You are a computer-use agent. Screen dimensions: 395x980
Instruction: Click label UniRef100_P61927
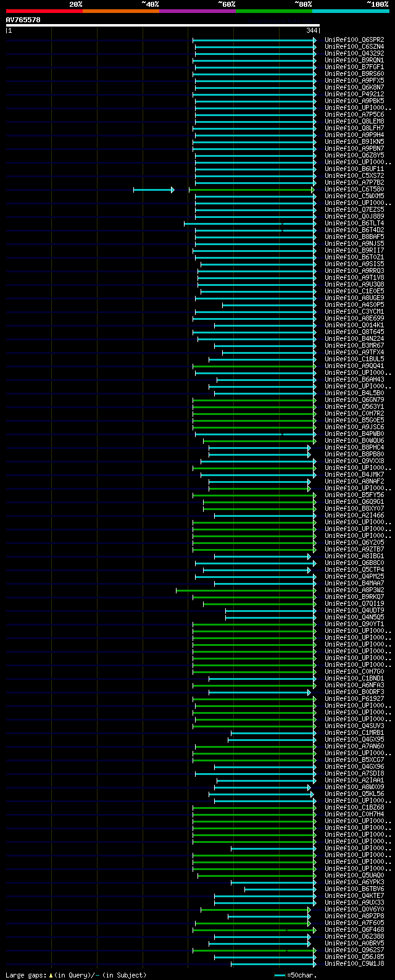point(354,698)
